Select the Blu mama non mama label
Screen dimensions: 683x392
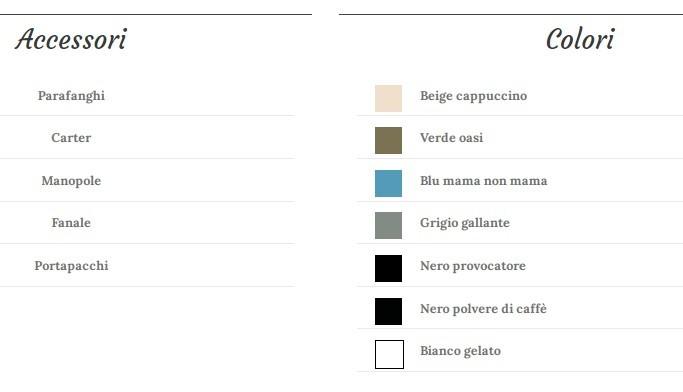click(x=484, y=180)
